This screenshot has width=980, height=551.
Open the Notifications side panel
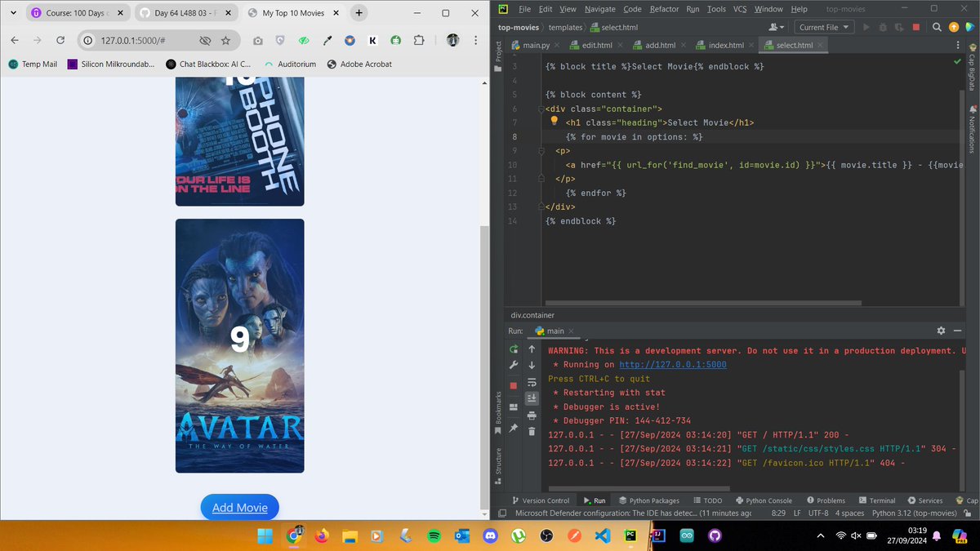click(x=972, y=129)
